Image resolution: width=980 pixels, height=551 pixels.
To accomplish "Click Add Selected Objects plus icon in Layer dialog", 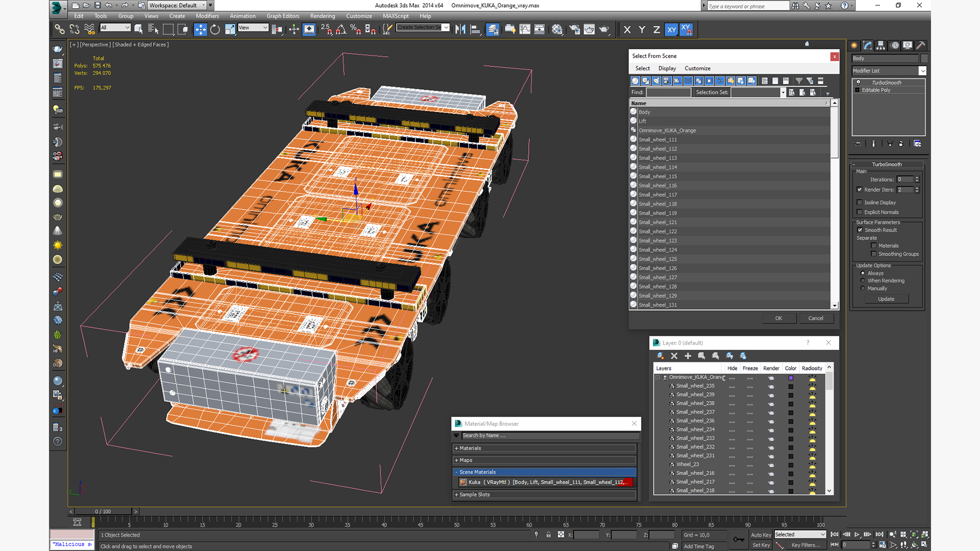I will (x=688, y=356).
